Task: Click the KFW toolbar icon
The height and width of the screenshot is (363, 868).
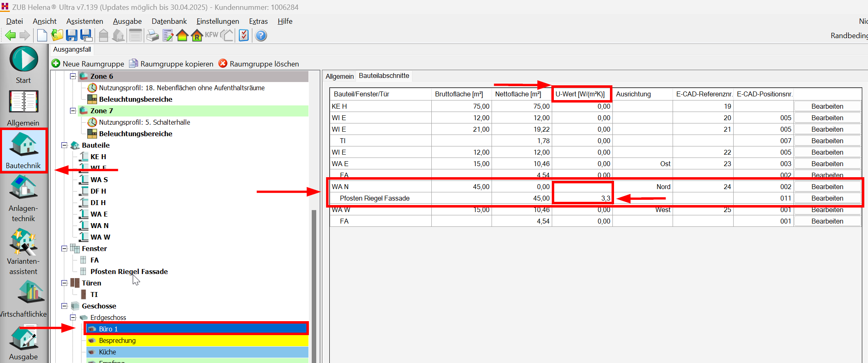Action: [211, 35]
